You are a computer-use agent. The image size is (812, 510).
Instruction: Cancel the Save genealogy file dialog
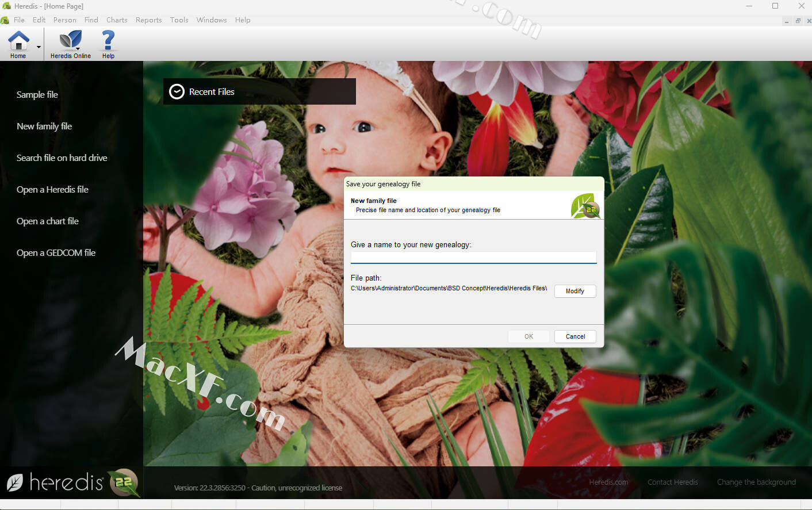(575, 336)
